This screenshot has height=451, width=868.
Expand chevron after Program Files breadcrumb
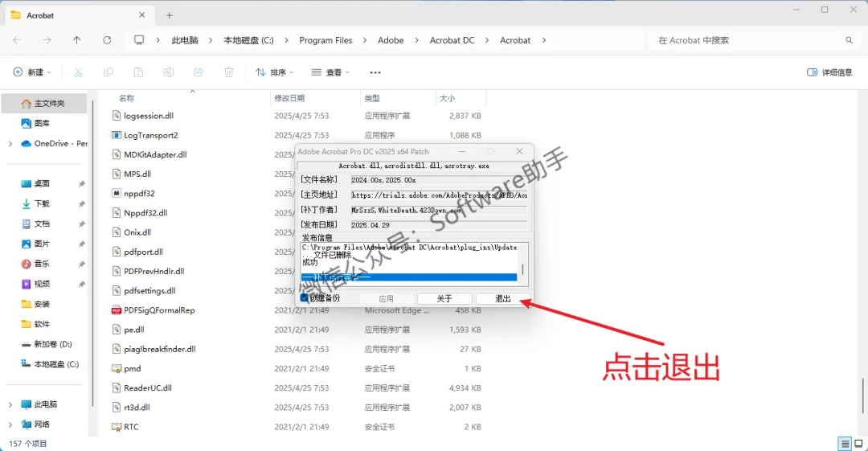pyautogui.click(x=365, y=40)
